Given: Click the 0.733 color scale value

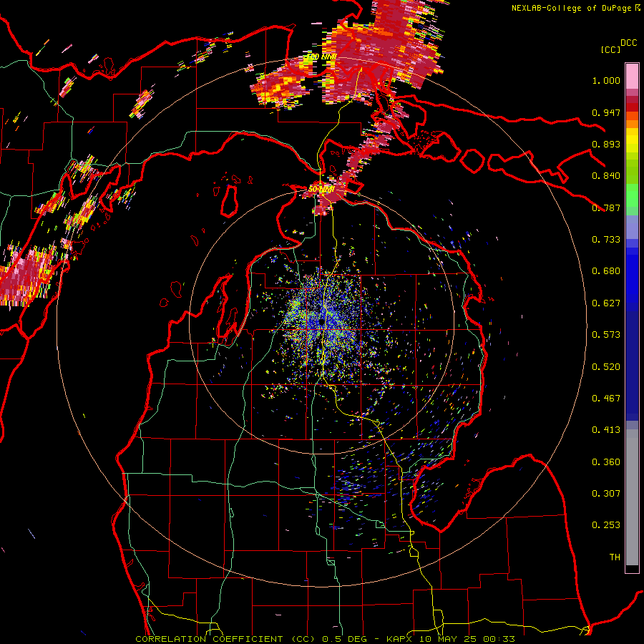Looking at the screenshot, I should pyautogui.click(x=606, y=240).
